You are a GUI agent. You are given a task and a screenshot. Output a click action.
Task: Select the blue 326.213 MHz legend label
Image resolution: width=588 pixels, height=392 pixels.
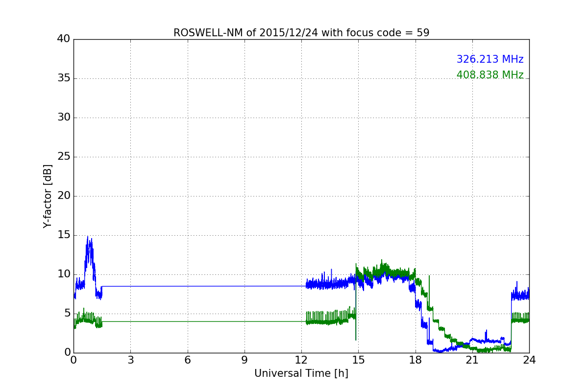pos(490,59)
